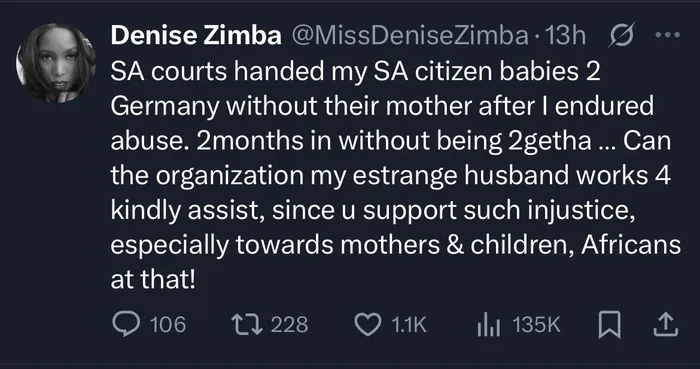Open the post via 13h timestamp
The image size is (700, 369).
click(x=565, y=36)
